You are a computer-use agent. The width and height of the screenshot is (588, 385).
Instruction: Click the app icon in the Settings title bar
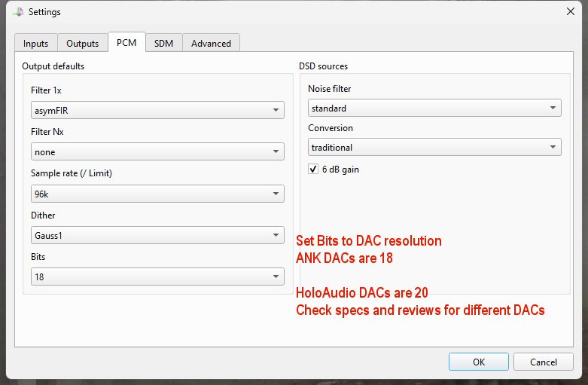tap(18, 11)
